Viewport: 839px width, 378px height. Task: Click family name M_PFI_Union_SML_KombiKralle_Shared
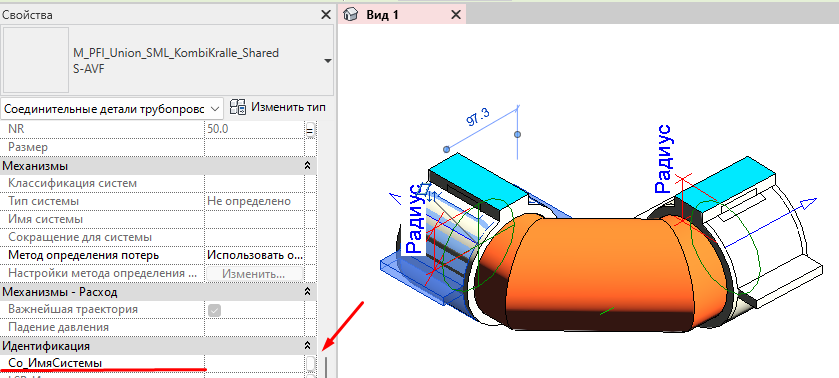176,53
